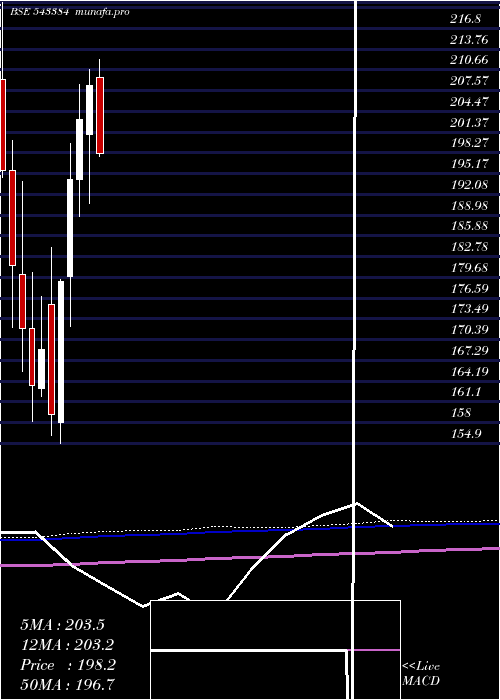Select the 176.59 price axis label
The height and width of the screenshot is (700, 500).
click(x=469, y=288)
